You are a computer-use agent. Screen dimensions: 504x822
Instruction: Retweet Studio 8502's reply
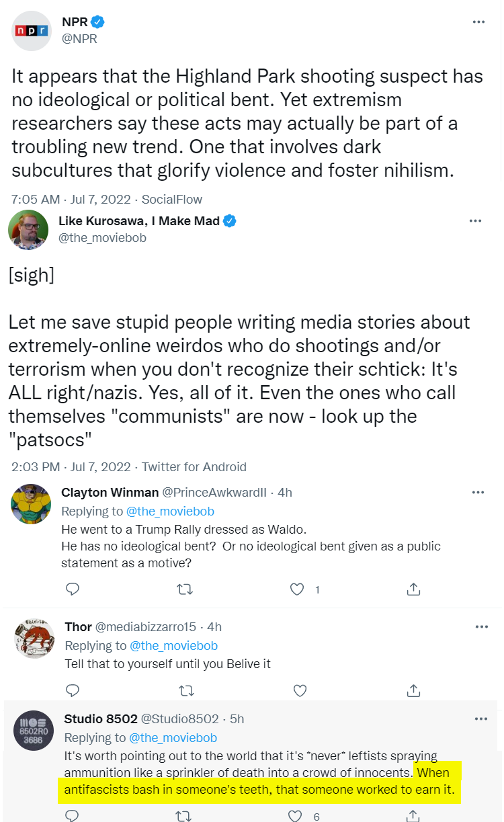(184, 816)
